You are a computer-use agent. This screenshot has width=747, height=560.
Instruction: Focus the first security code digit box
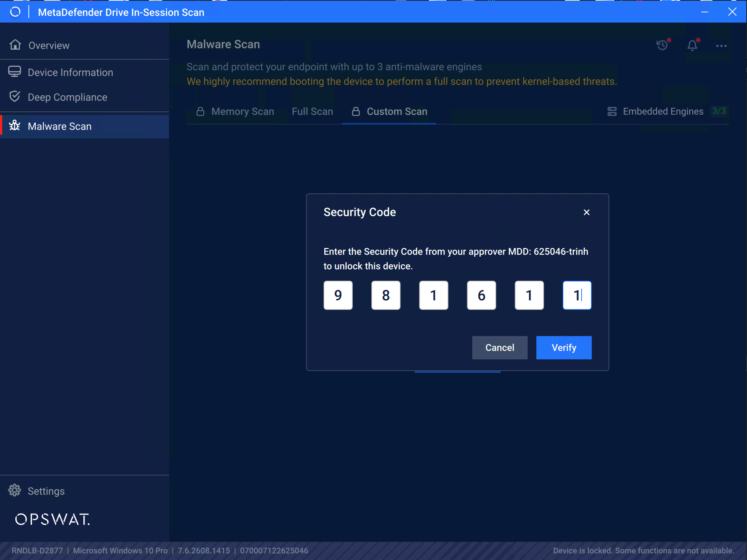338,295
